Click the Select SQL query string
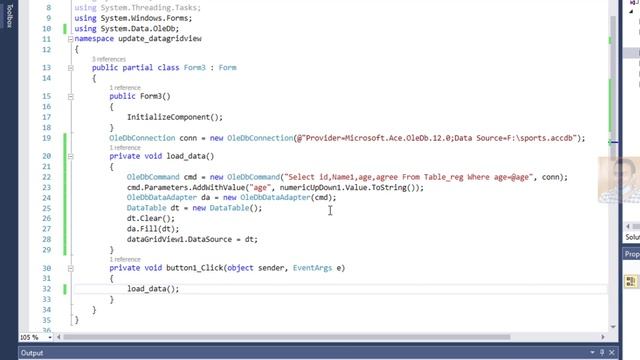This screenshot has height=360, width=640. point(409,177)
